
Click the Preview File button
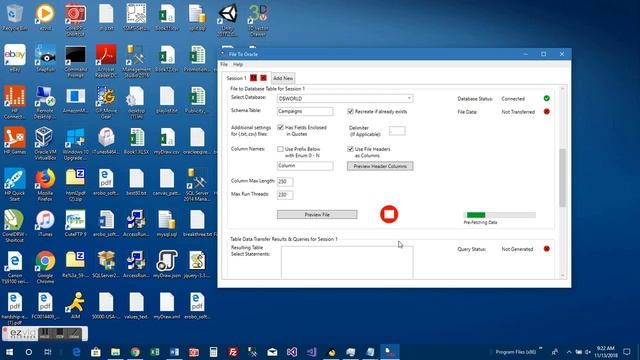[x=317, y=214]
